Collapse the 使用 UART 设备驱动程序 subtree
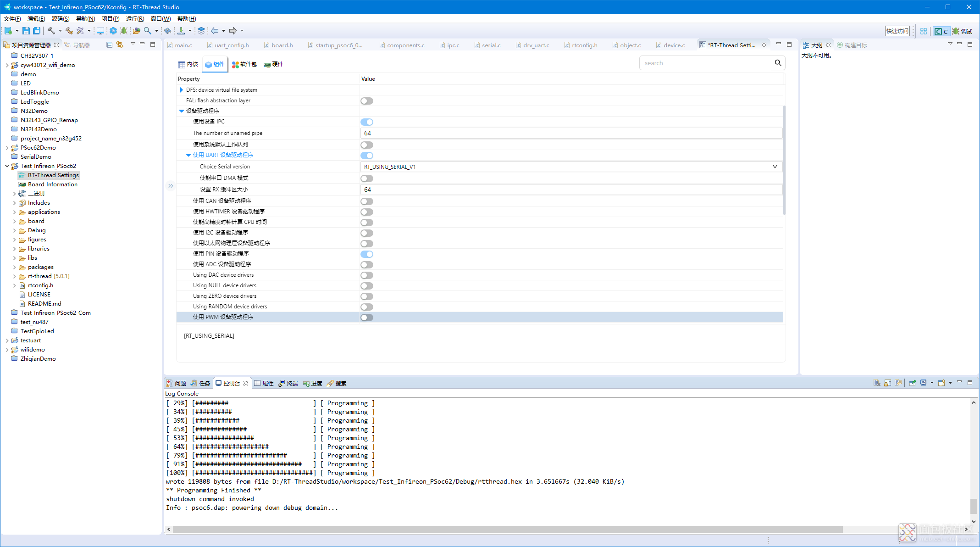The width and height of the screenshot is (980, 547). point(188,155)
